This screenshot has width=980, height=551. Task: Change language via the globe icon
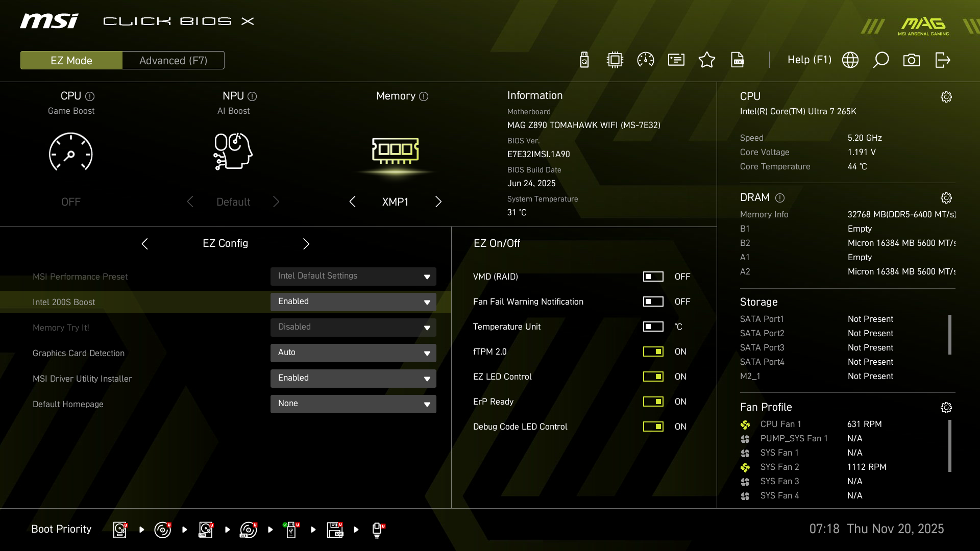point(850,60)
